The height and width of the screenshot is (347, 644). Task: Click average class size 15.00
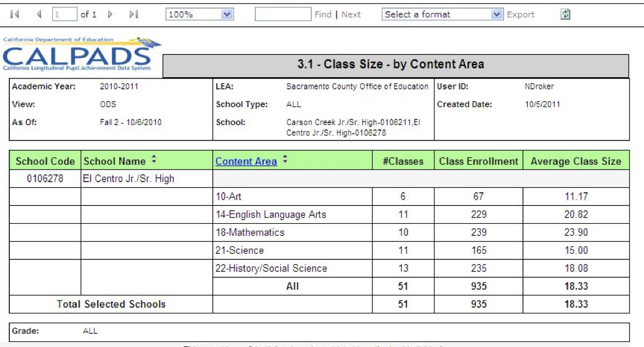576,251
